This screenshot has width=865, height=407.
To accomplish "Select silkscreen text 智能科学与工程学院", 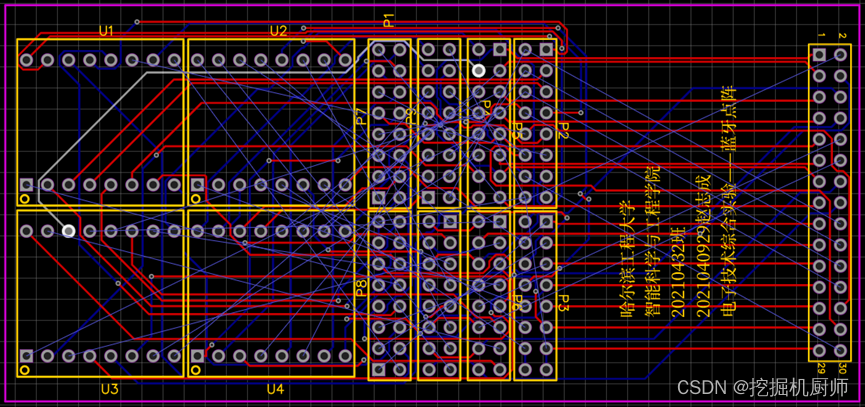I will (x=653, y=240).
